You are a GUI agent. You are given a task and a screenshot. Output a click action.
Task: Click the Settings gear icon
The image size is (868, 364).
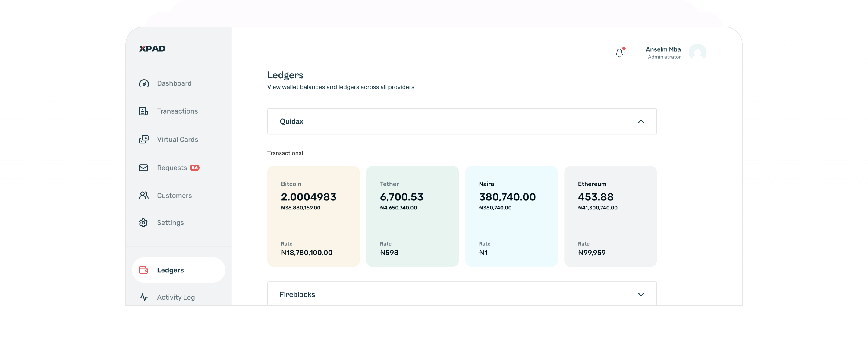click(143, 222)
